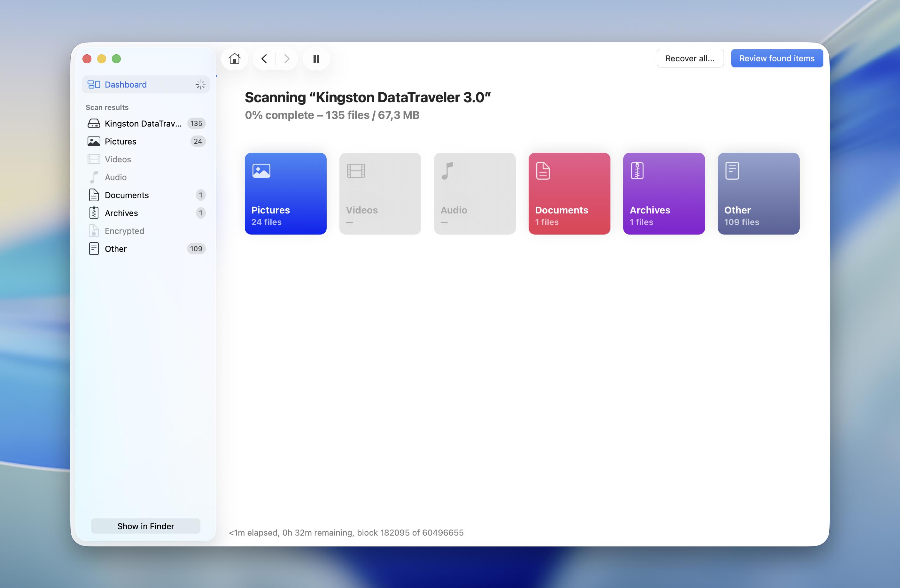900x588 pixels.
Task: Navigate back with the left chevron
Action: tap(264, 58)
